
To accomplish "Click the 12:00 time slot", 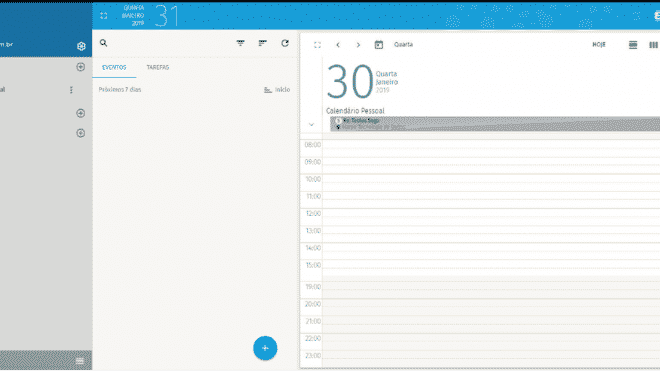I will pyautogui.click(x=491, y=217).
